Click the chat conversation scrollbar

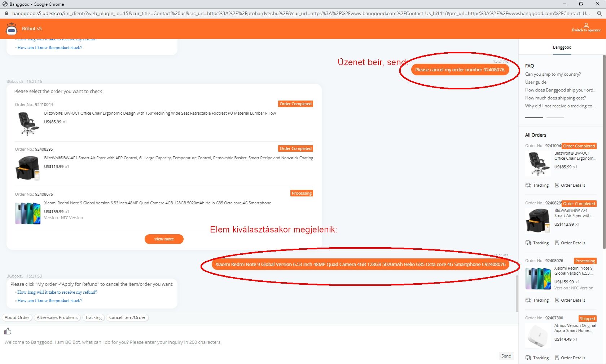click(517, 294)
